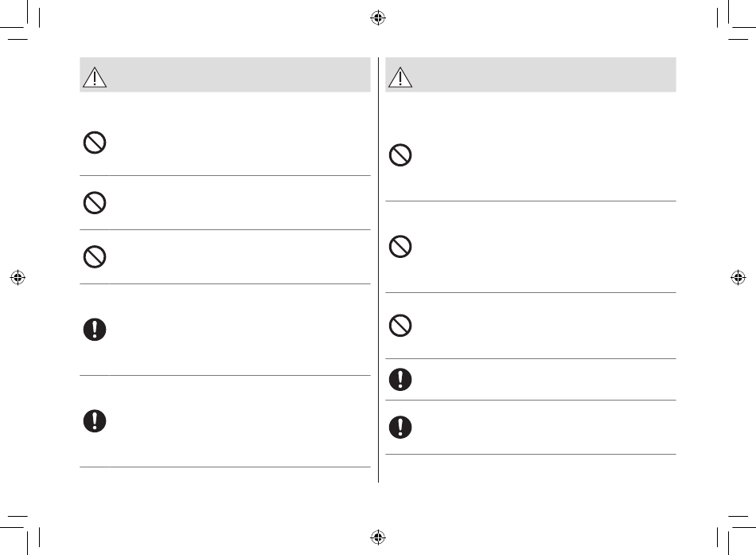756x555 pixels.
Task: Click the last black exclamation circle, right column
Action: click(x=400, y=427)
